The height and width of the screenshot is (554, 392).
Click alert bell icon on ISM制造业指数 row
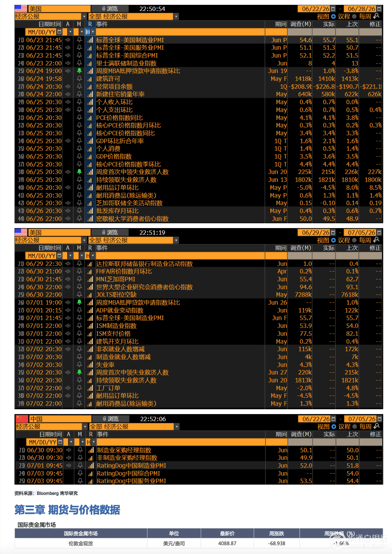point(80,326)
